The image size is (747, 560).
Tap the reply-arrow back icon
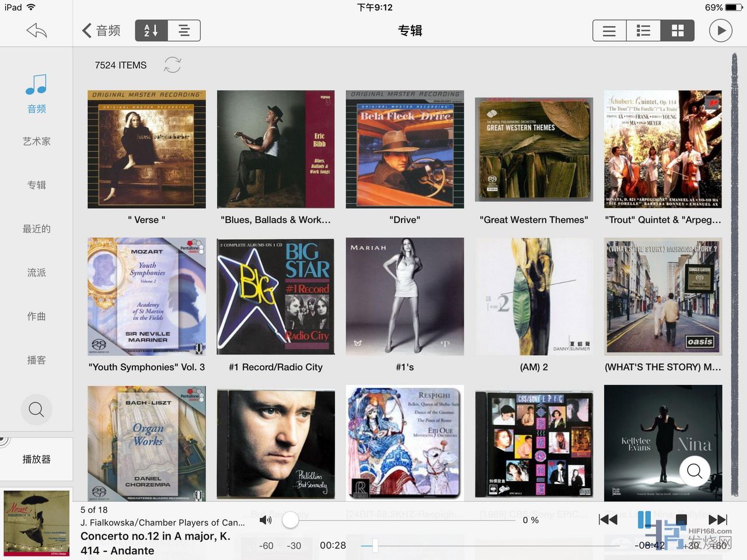point(36,30)
